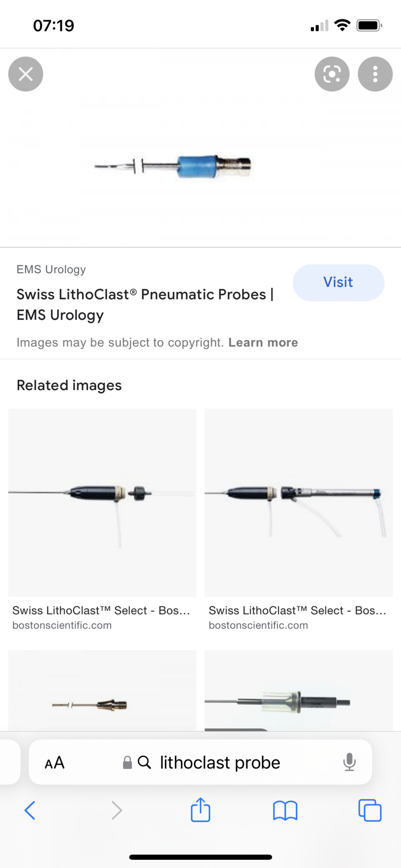Close the image preview with X button
This screenshot has width=401, height=868.
pyautogui.click(x=26, y=74)
